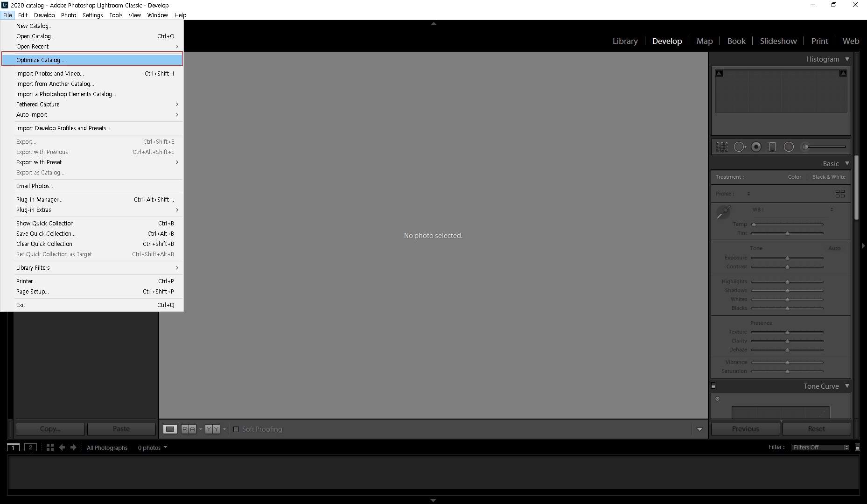Select the Spot Removal tool
The image size is (867, 504).
740,147
